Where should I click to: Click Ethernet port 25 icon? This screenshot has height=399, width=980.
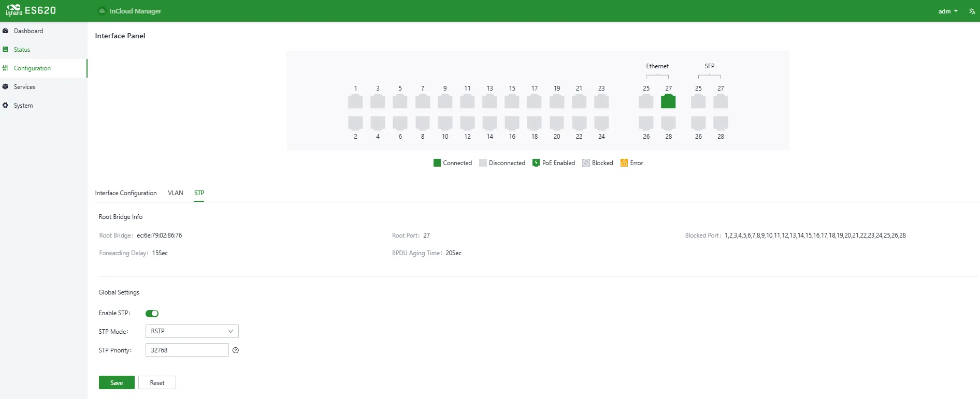[646, 101]
